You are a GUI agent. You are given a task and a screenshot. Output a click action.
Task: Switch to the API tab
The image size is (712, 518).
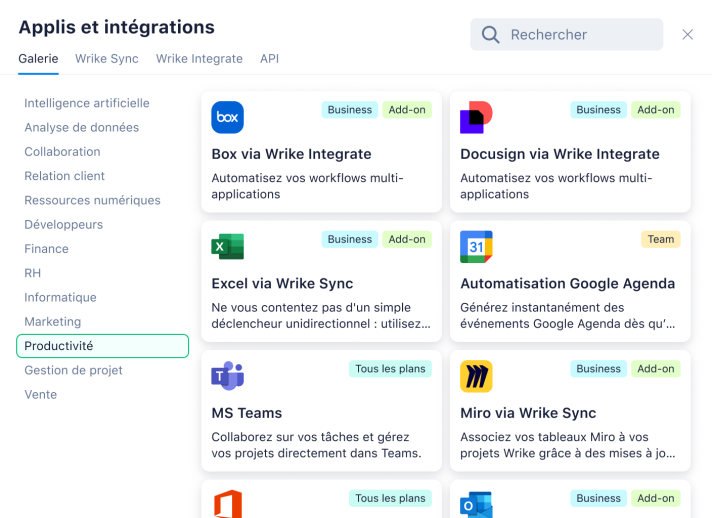point(269,59)
